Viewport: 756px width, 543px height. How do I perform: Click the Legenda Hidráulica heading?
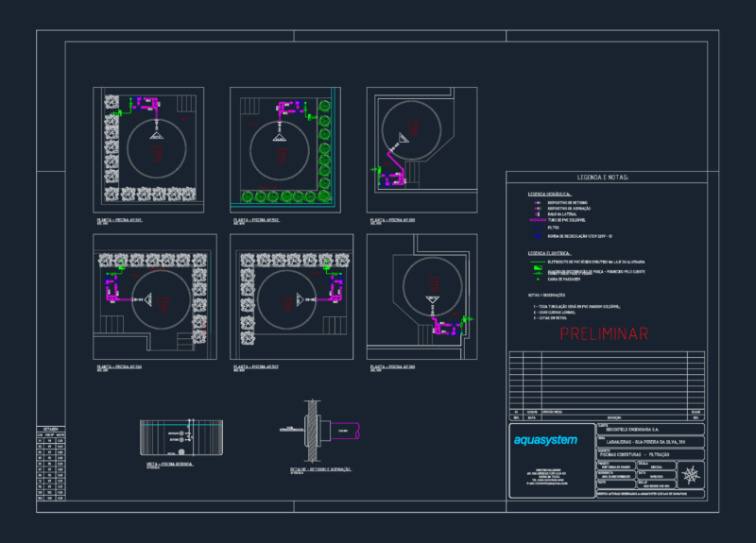click(x=549, y=194)
